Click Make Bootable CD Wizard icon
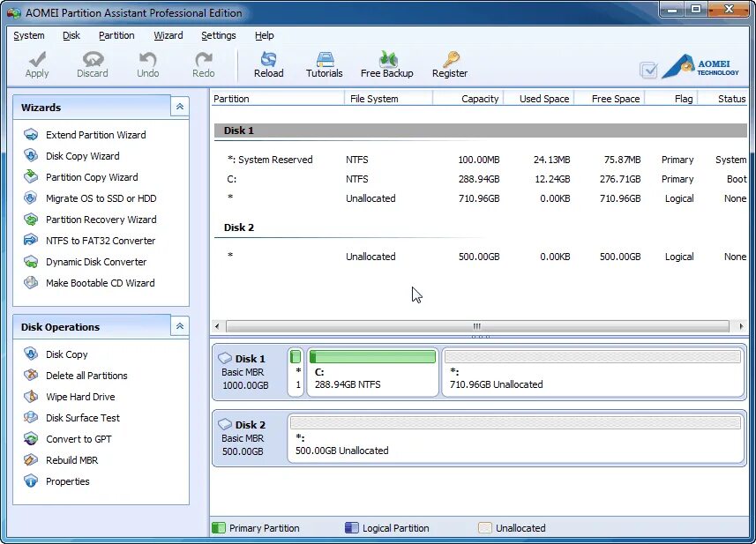The image size is (756, 544). pyautogui.click(x=31, y=283)
